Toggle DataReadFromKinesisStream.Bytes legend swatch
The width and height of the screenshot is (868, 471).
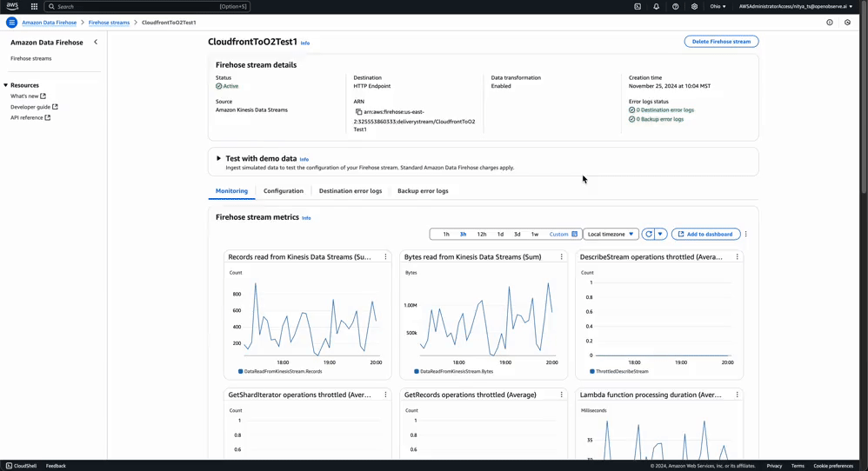(x=417, y=371)
